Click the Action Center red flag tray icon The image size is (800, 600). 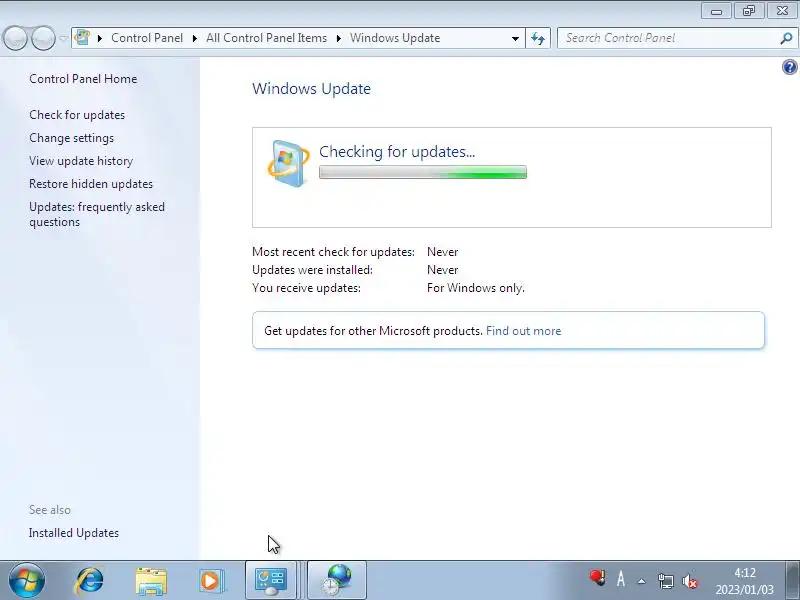[596, 578]
